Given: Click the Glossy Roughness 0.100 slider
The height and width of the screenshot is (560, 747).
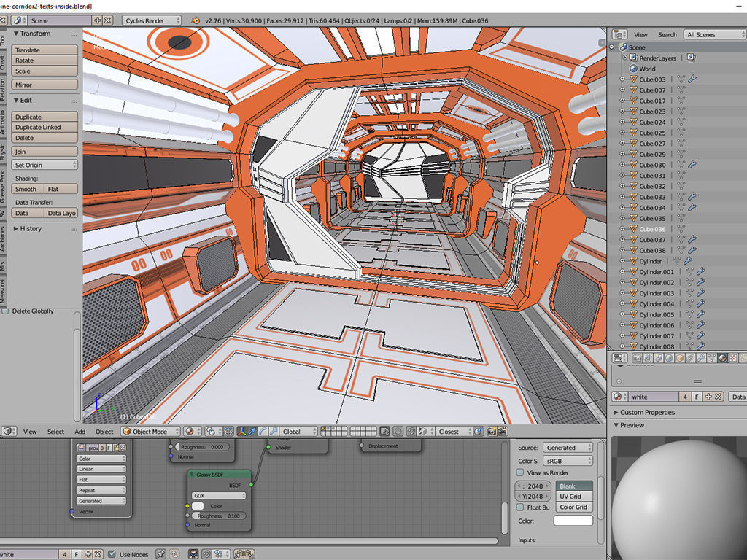Looking at the screenshot, I should (x=219, y=516).
